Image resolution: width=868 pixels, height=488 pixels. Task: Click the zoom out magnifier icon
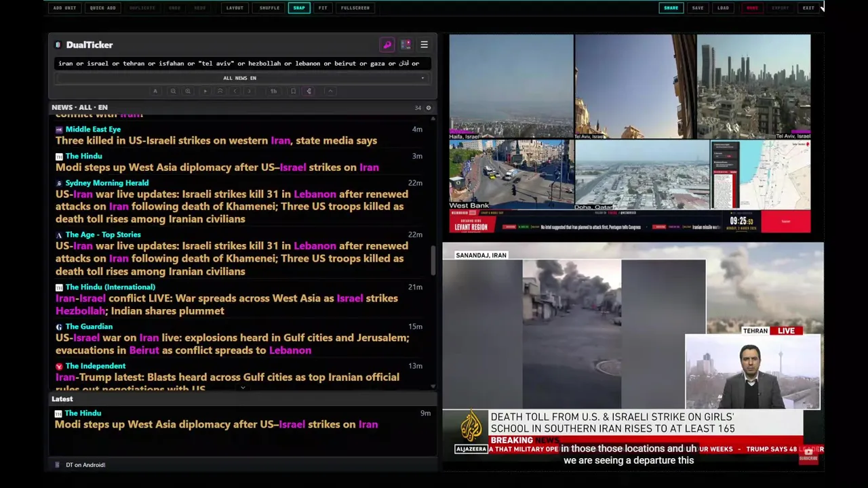pos(173,91)
